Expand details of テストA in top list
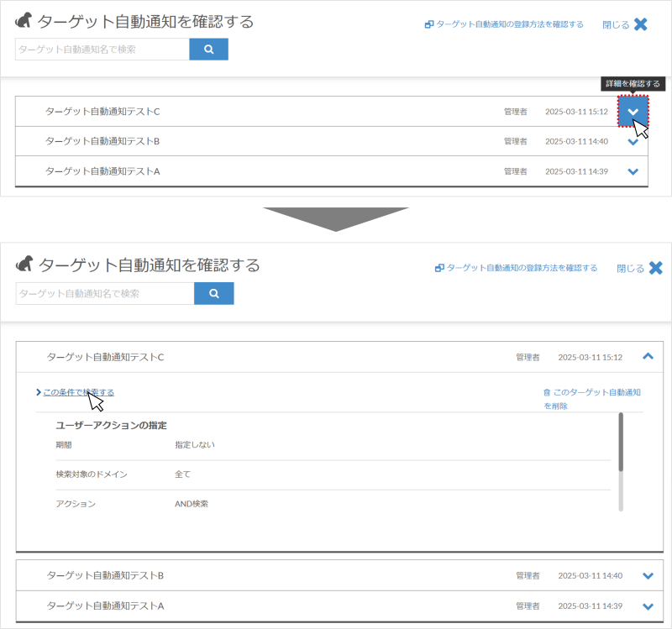 click(633, 172)
